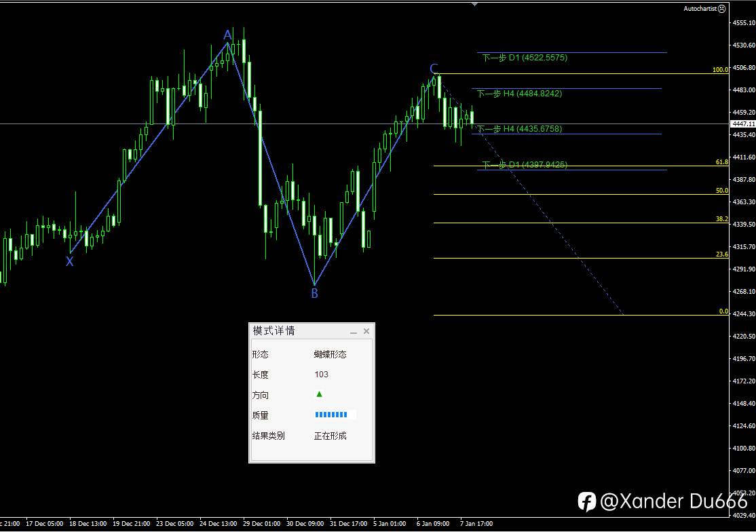This screenshot has width=756, height=532.
Task: Click the 5 Jan 01:00 time label
Action: [x=390, y=523]
